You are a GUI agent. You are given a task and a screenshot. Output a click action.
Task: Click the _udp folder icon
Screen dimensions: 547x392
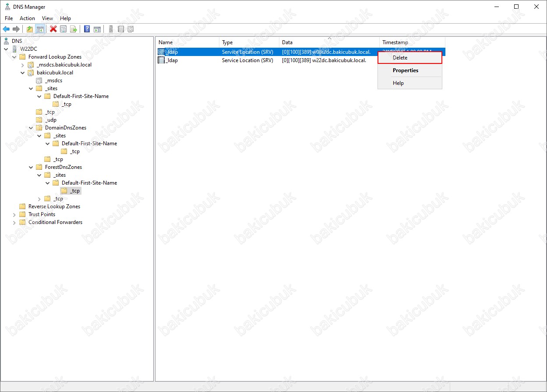tap(39, 120)
